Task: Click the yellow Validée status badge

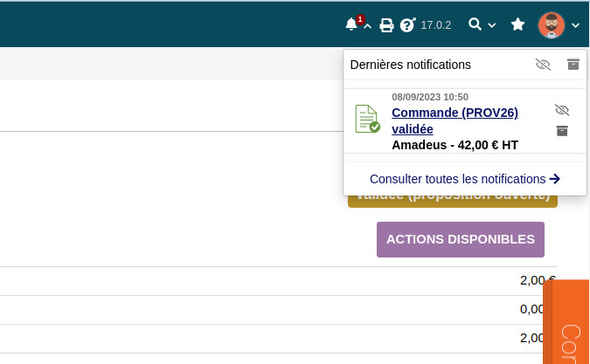Action: pos(453,201)
